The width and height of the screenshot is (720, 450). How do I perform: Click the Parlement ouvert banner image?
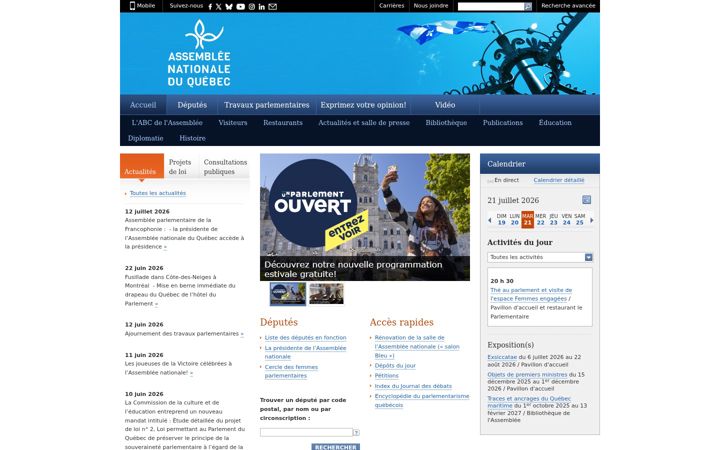tap(365, 217)
